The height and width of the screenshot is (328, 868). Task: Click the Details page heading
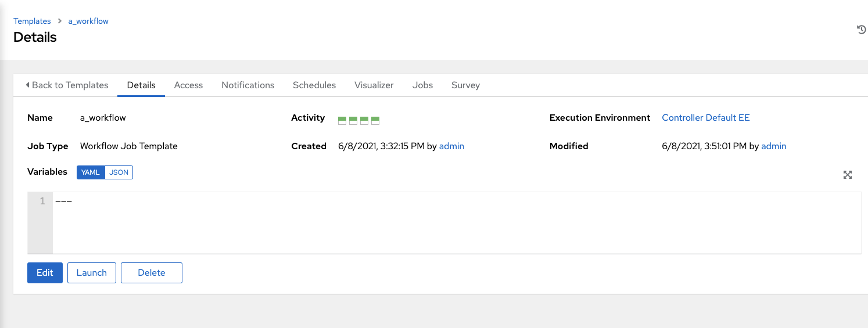[x=35, y=37]
